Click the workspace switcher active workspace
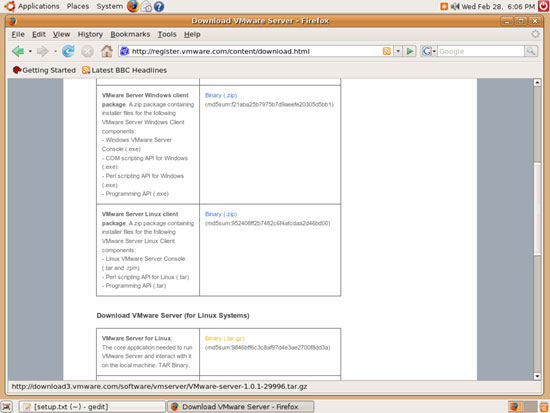This screenshot has height=413, width=550. [515, 407]
